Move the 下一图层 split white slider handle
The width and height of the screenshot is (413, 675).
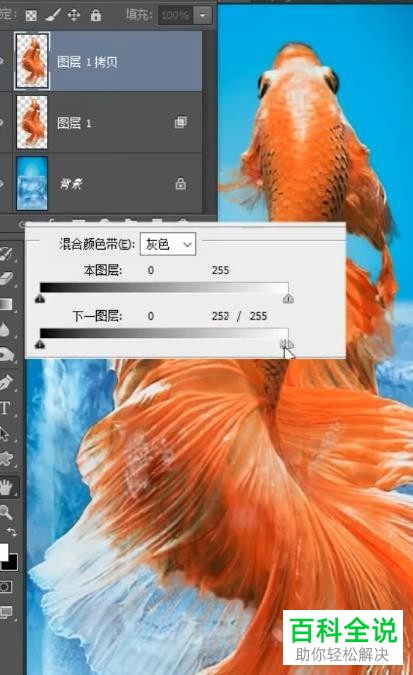point(286,344)
